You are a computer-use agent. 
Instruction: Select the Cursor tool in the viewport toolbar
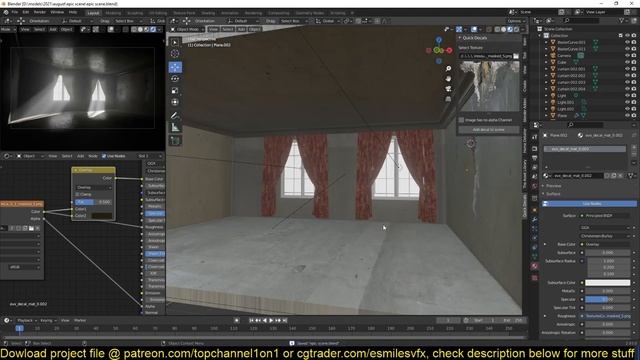[175, 54]
